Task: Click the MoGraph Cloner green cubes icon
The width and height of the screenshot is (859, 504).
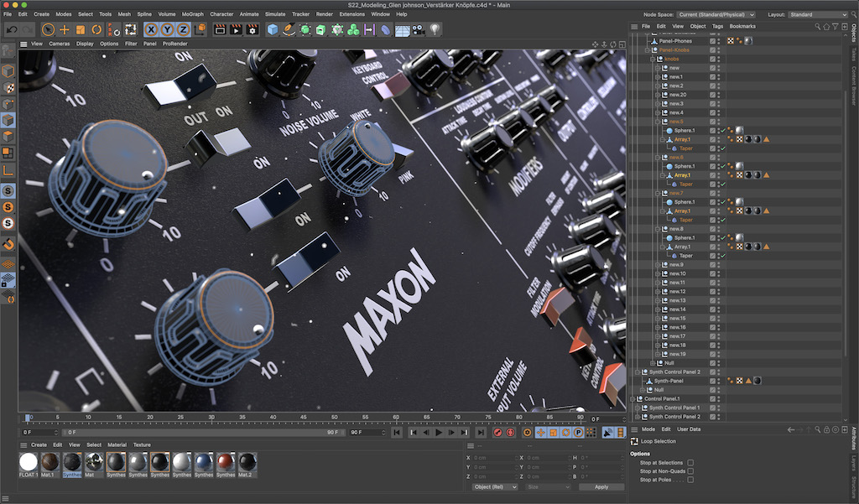Action: 353,29
